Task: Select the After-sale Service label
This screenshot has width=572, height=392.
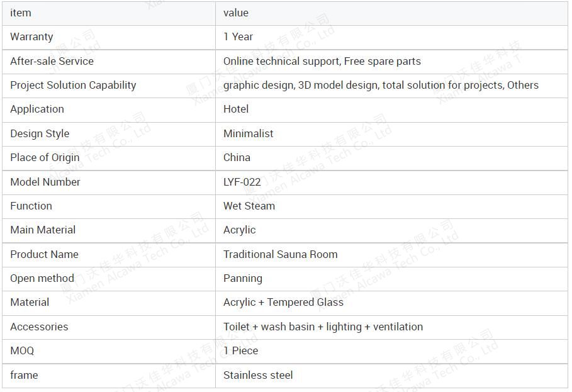Action: pos(52,61)
